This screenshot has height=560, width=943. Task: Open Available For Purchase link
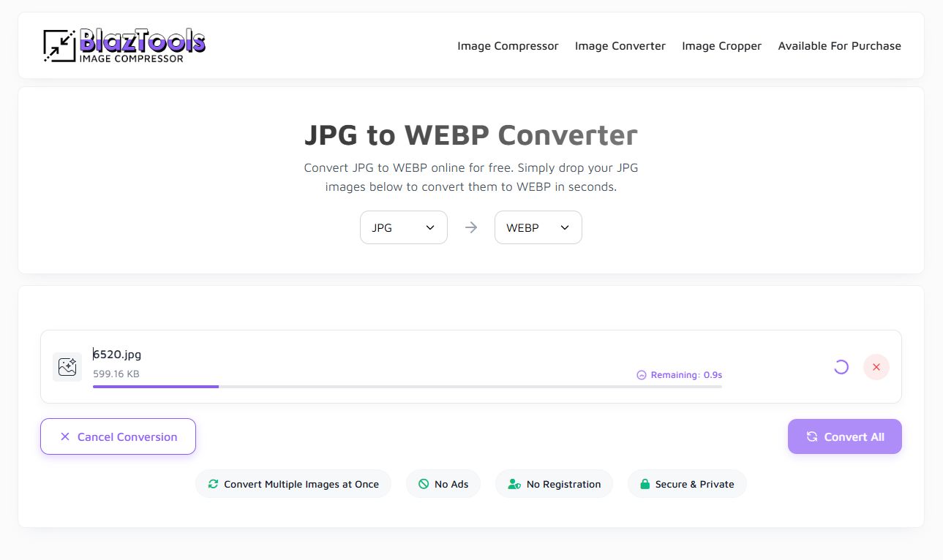pos(839,46)
